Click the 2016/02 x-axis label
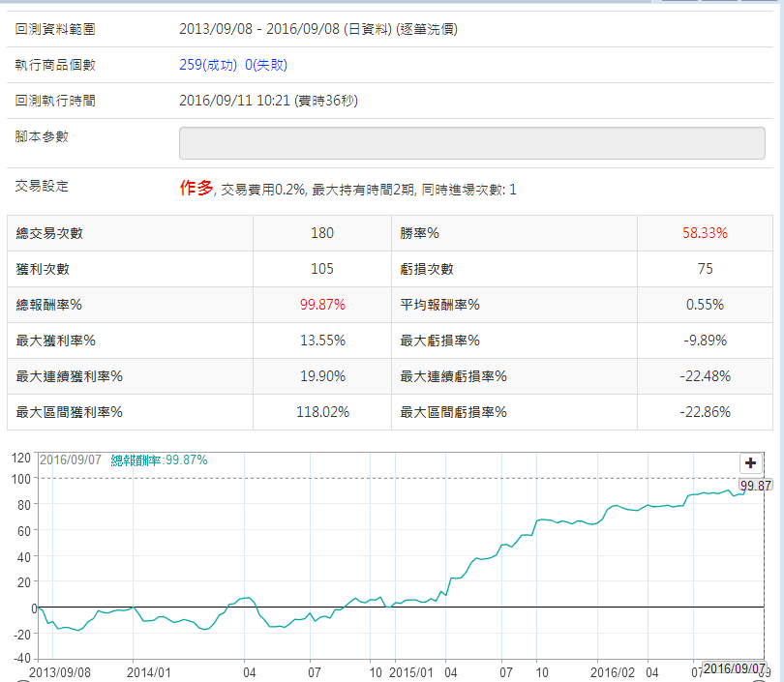 (x=612, y=670)
